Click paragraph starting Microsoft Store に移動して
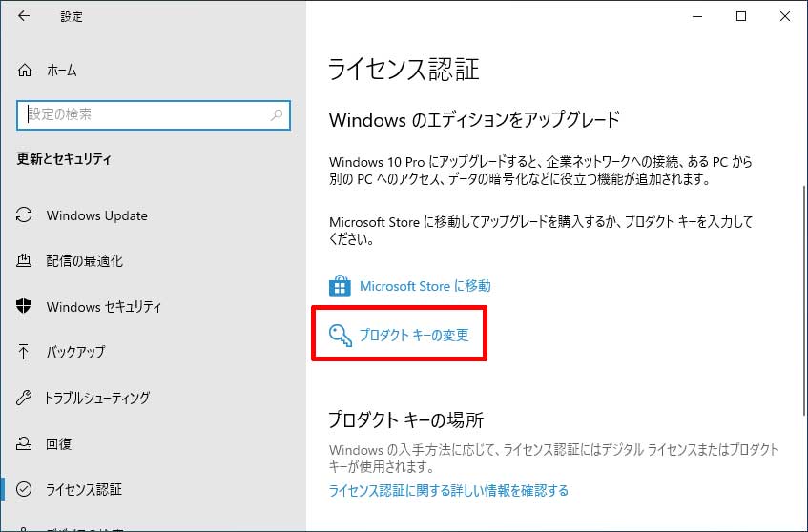 tap(541, 230)
